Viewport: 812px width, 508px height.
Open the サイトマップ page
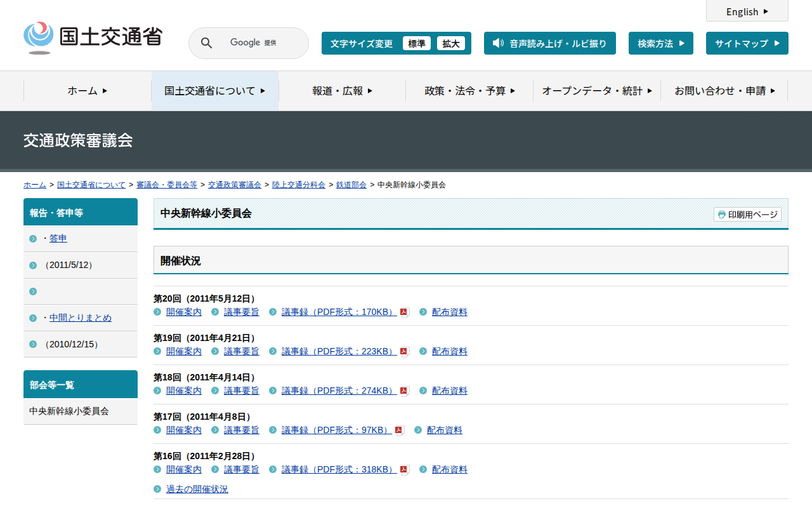[747, 43]
